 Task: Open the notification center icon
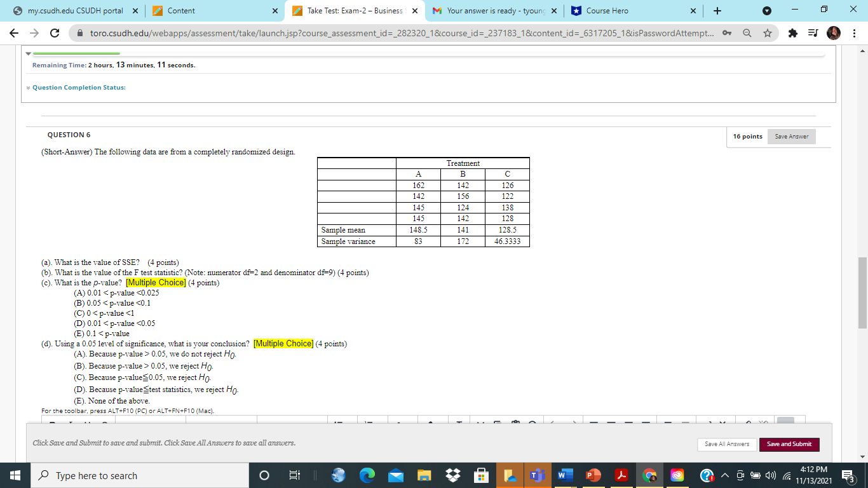tap(849, 475)
